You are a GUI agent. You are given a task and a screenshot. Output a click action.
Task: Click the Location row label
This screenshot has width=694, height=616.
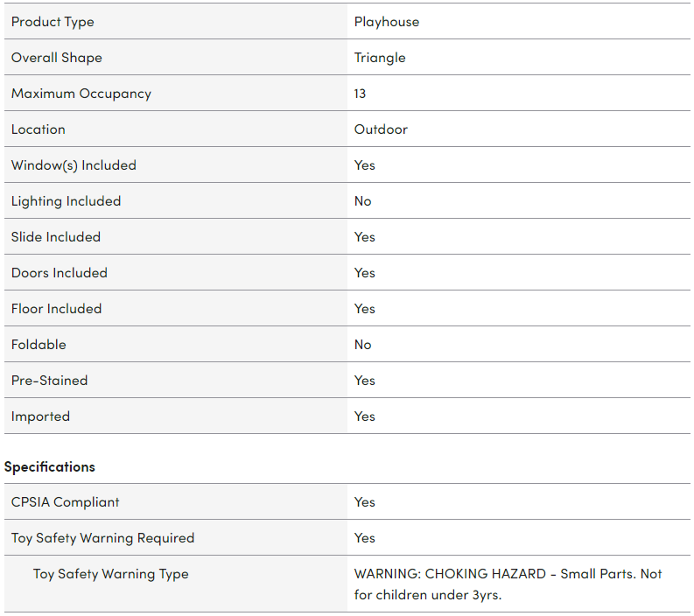pyautogui.click(x=38, y=129)
